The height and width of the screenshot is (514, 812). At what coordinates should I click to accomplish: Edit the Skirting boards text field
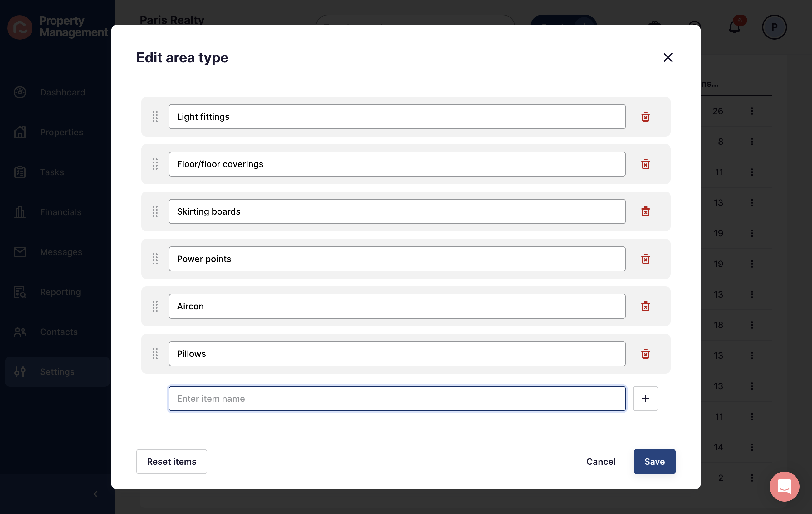click(x=397, y=212)
